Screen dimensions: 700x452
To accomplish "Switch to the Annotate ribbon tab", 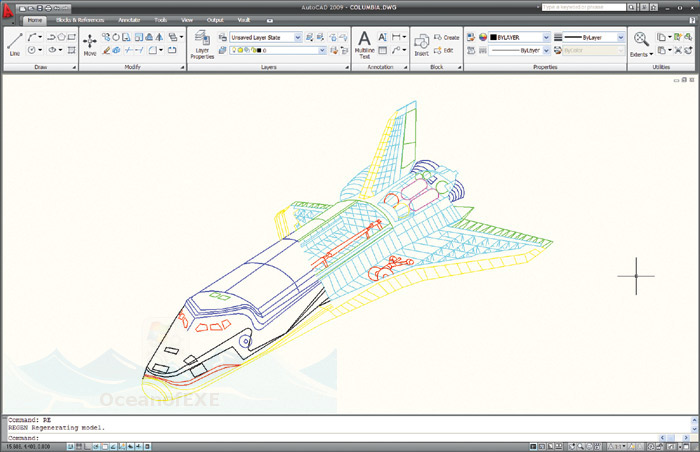I will click(129, 20).
